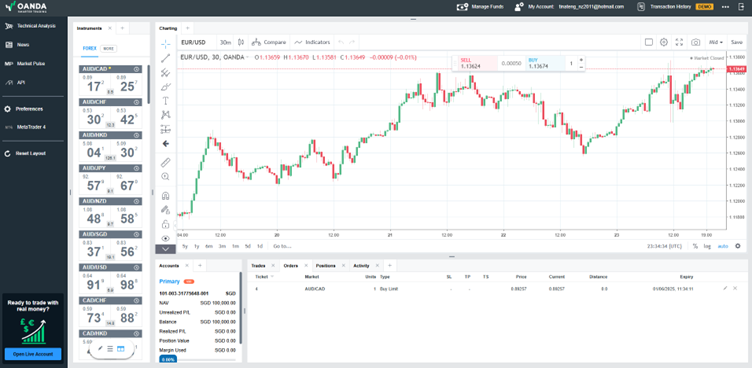Toggle chart fullscreen mode
This screenshot has height=368, width=752.
click(x=679, y=42)
